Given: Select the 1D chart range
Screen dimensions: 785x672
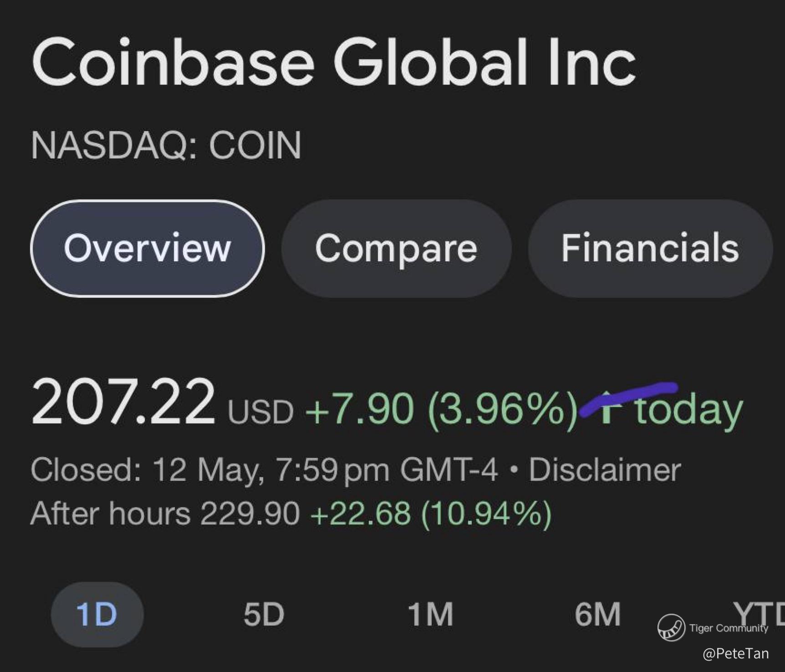Looking at the screenshot, I should click(x=97, y=614).
